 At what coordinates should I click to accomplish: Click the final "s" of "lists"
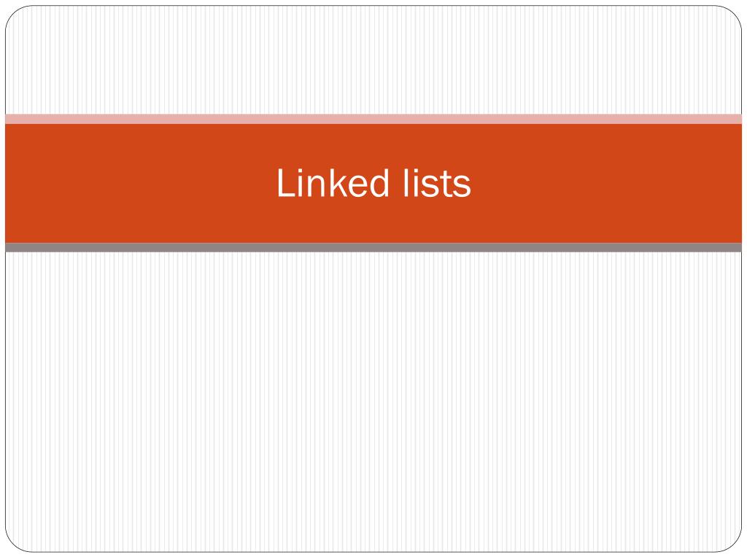coord(462,186)
